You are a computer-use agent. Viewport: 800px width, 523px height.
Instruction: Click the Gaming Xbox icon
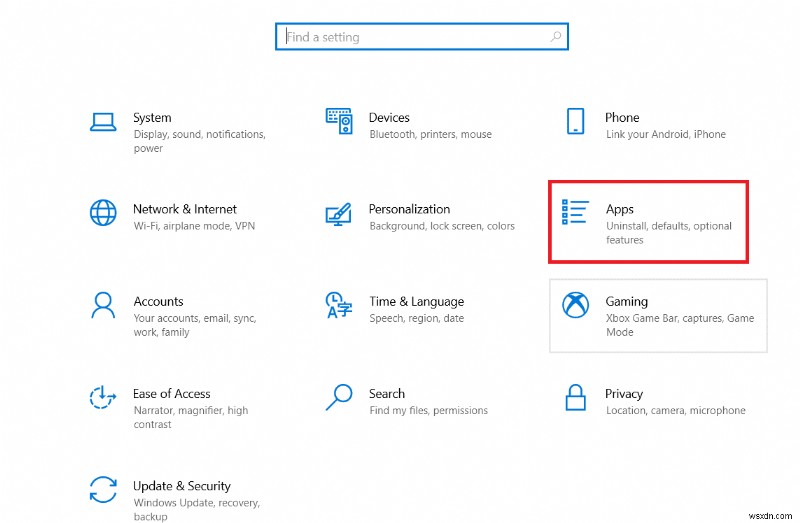[575, 305]
